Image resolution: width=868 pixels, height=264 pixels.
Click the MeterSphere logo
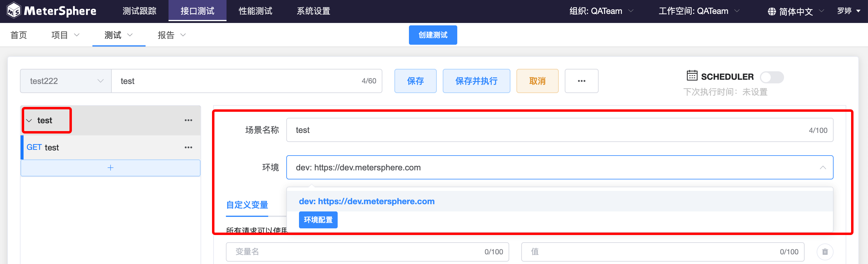tap(52, 11)
